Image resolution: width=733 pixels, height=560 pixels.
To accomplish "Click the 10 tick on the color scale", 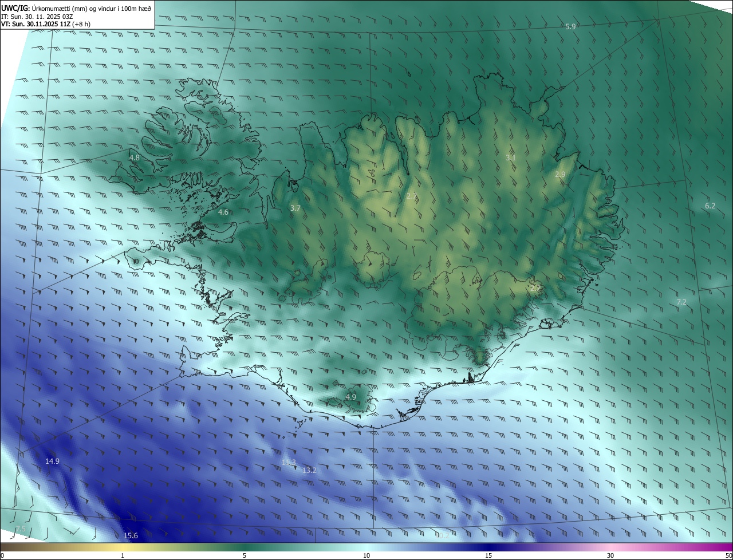I will tap(366, 555).
